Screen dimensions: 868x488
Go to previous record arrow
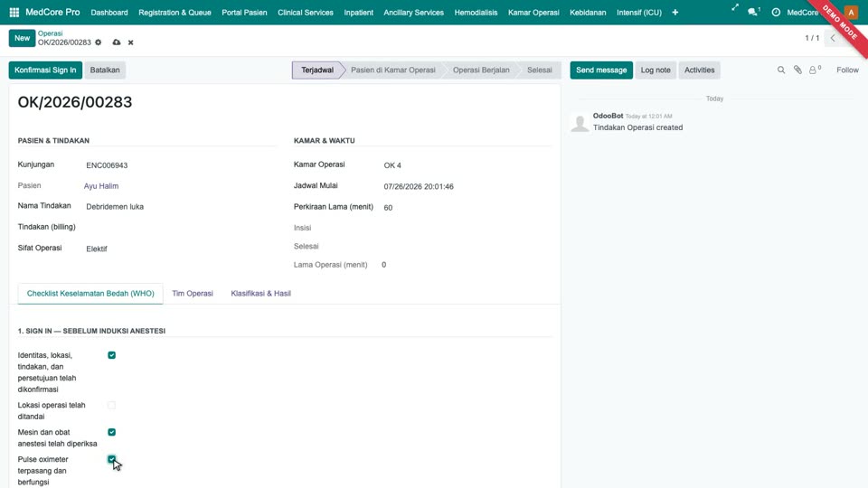pyautogui.click(x=833, y=38)
